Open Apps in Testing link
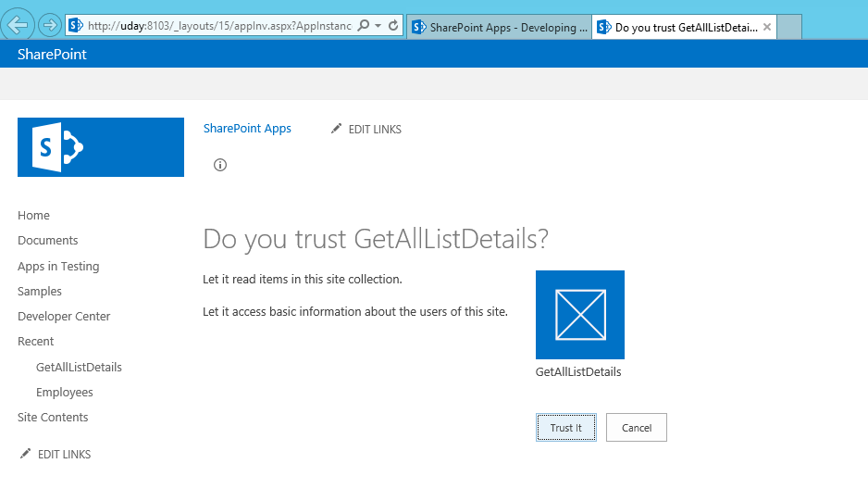 pyautogui.click(x=58, y=266)
